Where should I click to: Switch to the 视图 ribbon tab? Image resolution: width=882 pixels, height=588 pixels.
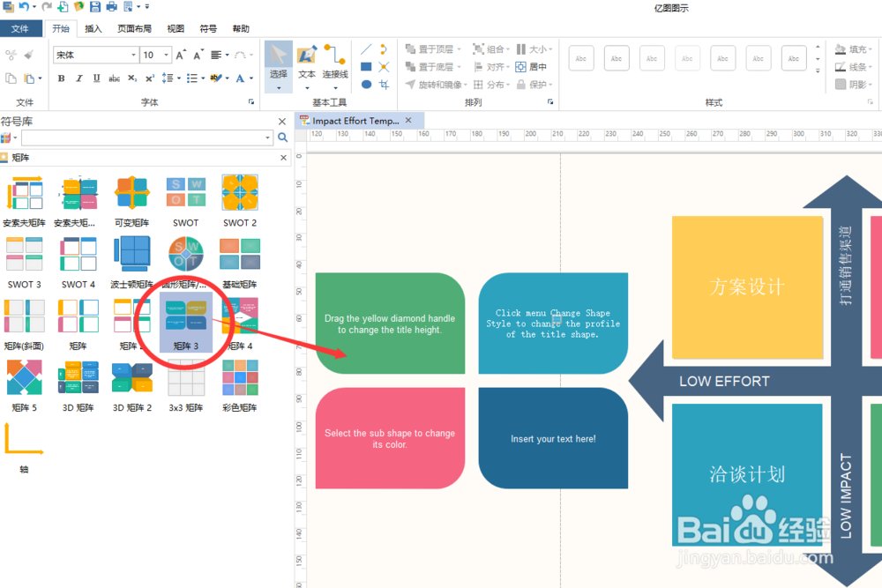click(176, 28)
